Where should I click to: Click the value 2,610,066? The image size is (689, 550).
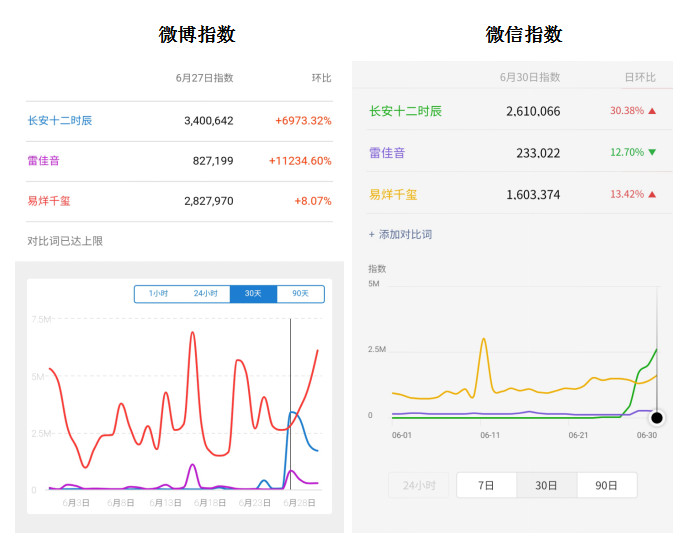533,111
